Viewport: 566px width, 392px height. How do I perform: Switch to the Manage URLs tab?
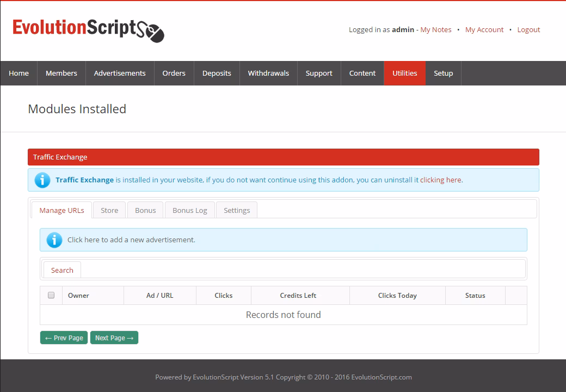(x=61, y=210)
